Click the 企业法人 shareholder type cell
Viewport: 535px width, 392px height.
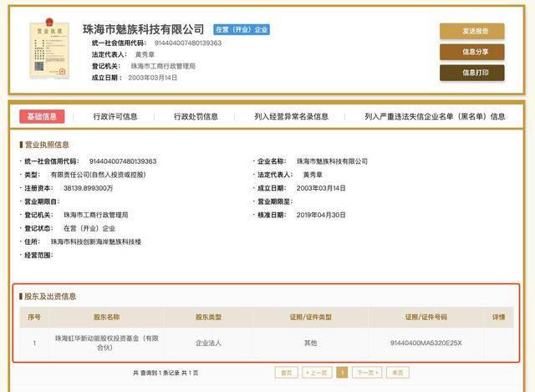tap(208, 343)
